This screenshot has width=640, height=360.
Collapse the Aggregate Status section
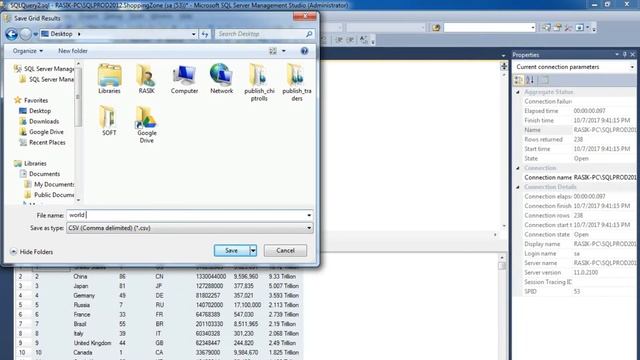click(518, 92)
